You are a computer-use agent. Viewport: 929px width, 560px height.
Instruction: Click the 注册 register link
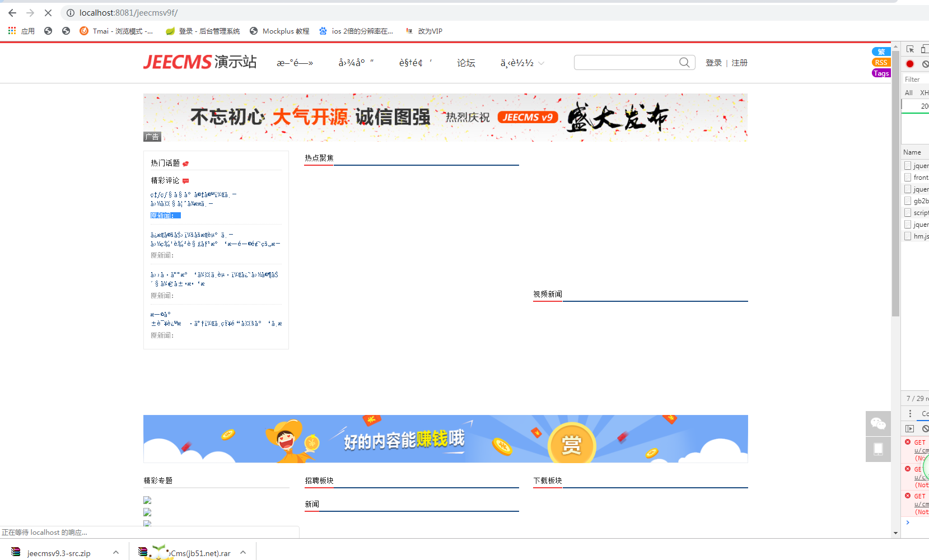tap(739, 63)
